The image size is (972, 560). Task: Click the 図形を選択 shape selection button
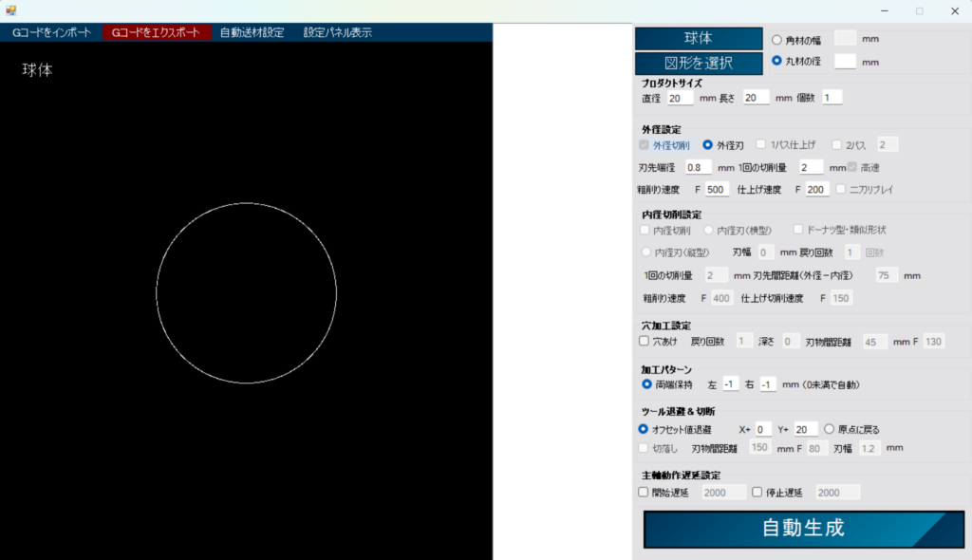pyautogui.click(x=699, y=61)
